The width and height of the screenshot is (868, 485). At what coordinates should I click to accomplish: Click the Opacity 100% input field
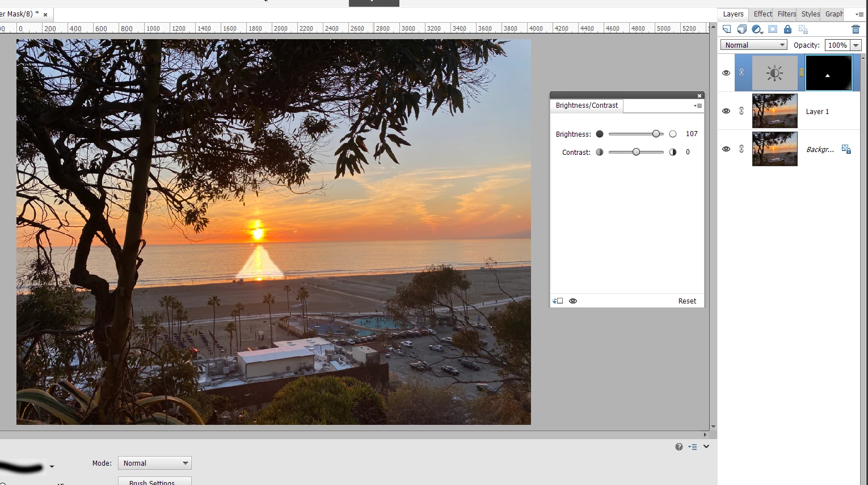pos(838,45)
